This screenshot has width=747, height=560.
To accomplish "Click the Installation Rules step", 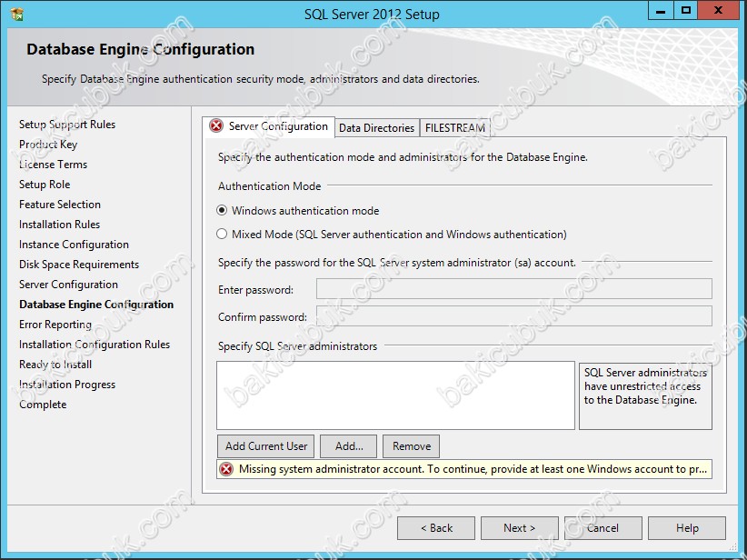I will click(x=60, y=225).
